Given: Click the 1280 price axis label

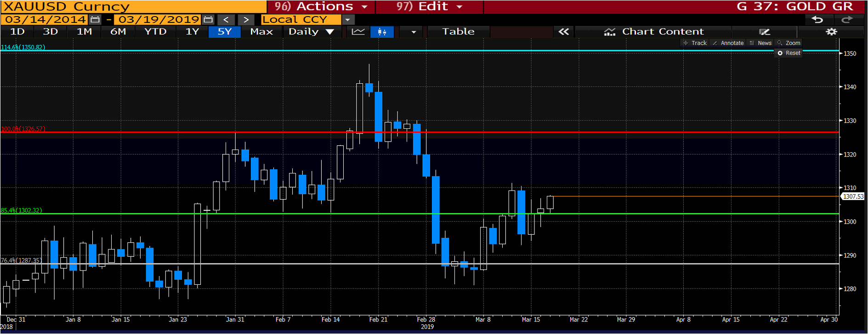Looking at the screenshot, I should click(x=850, y=289).
